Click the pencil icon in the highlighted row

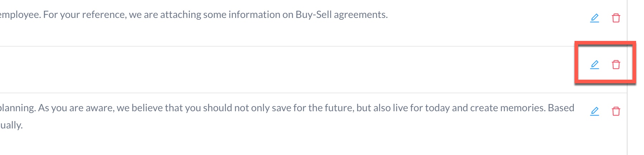pos(595,65)
